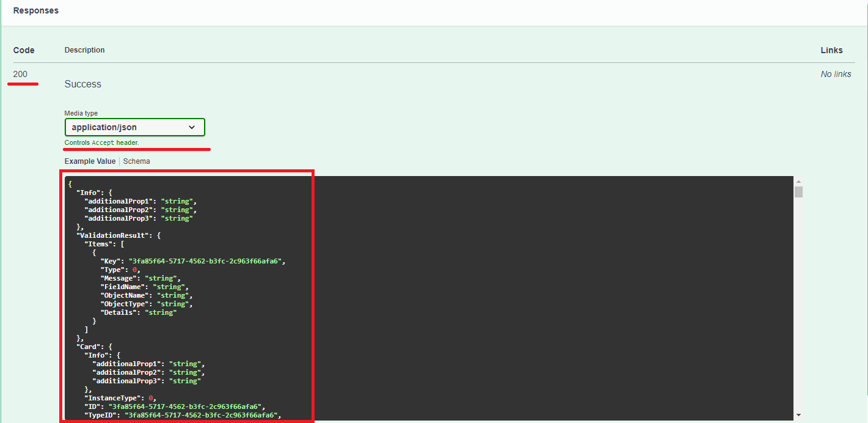Screen dimensions: 868x423
Task: Switch to the Schema tab
Action: click(136, 161)
